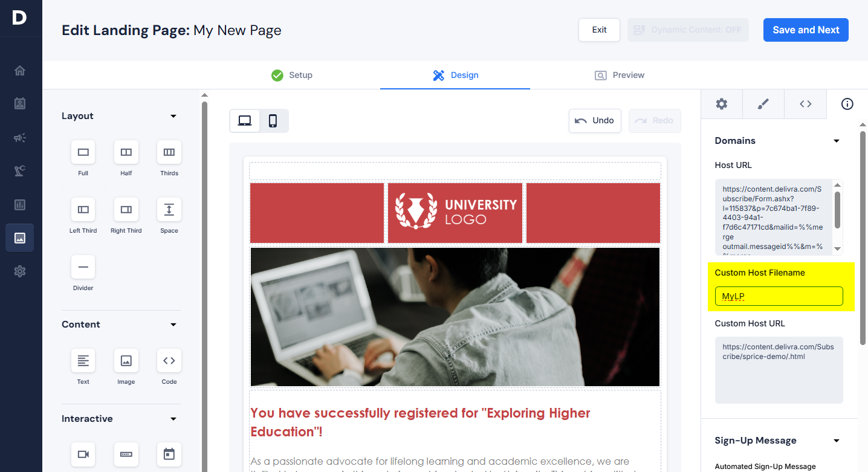
Task: Insert a Divider element
Action: click(x=83, y=267)
